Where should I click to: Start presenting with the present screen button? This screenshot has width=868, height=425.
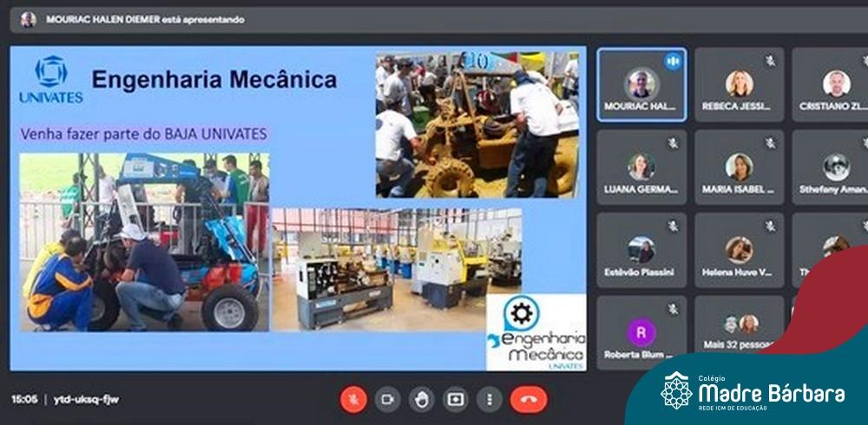click(x=456, y=400)
